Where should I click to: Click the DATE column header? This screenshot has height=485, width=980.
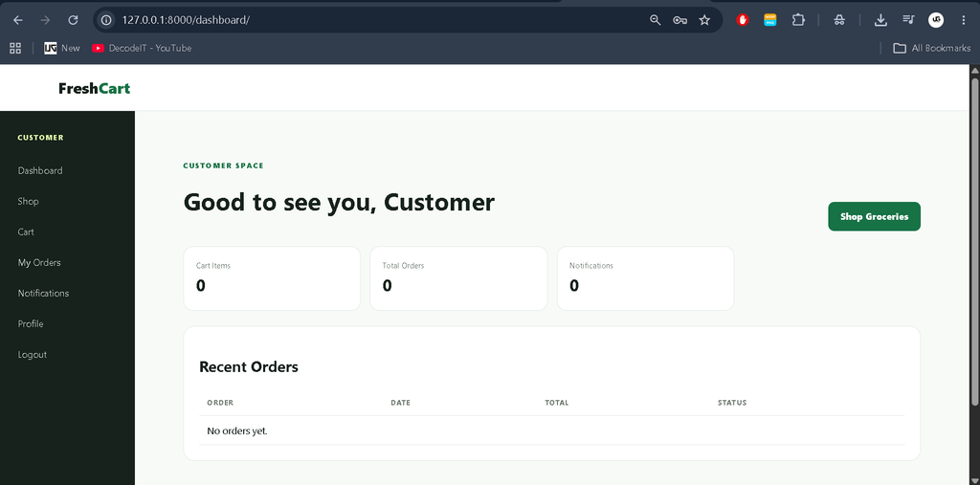tap(401, 403)
